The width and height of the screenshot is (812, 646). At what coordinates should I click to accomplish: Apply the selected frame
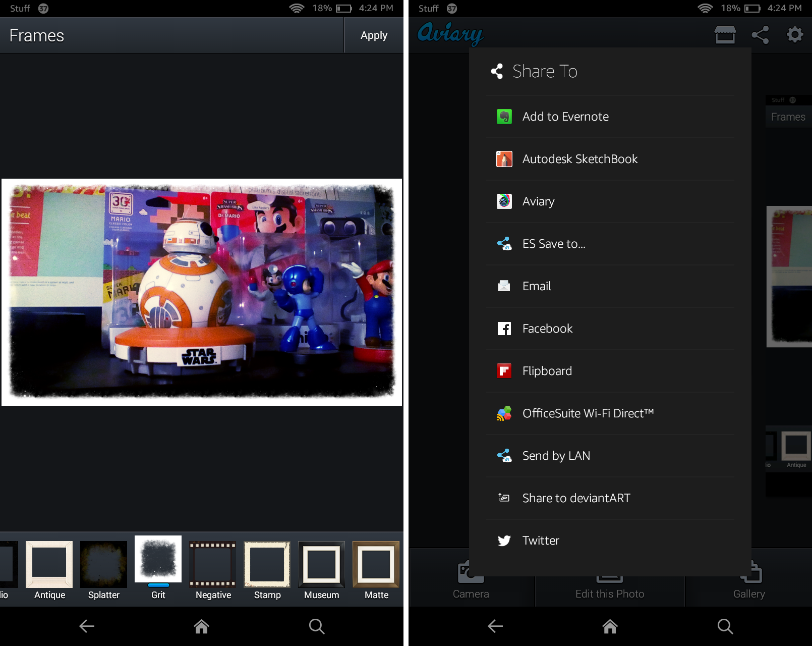(374, 35)
